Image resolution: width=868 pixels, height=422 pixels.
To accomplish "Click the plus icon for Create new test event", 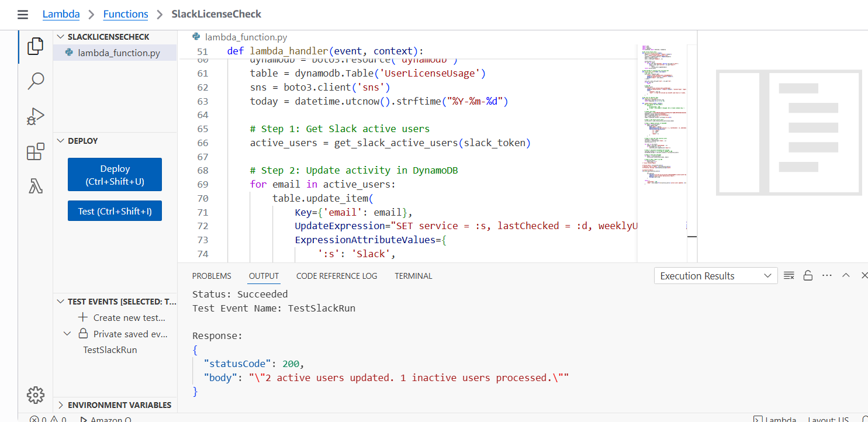I will 84,317.
